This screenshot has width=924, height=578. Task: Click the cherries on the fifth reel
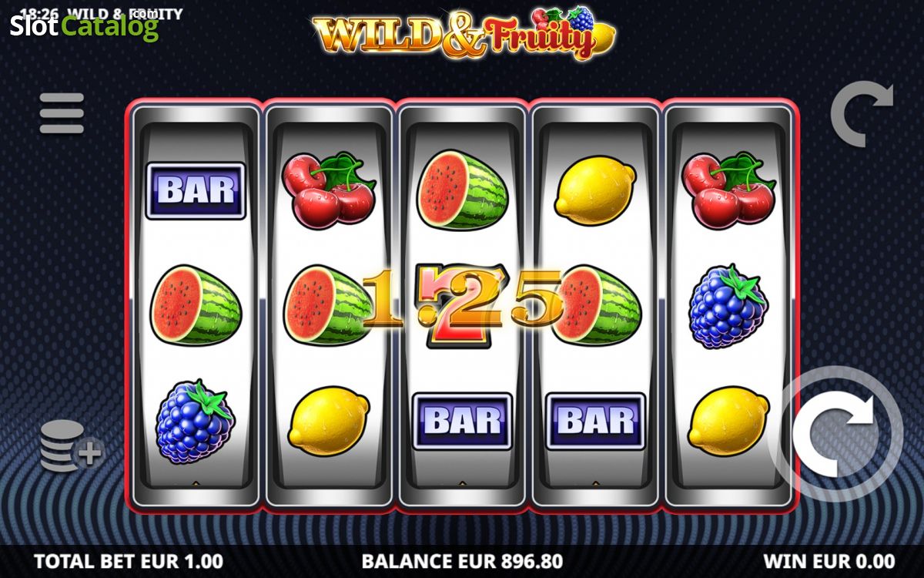click(729, 189)
